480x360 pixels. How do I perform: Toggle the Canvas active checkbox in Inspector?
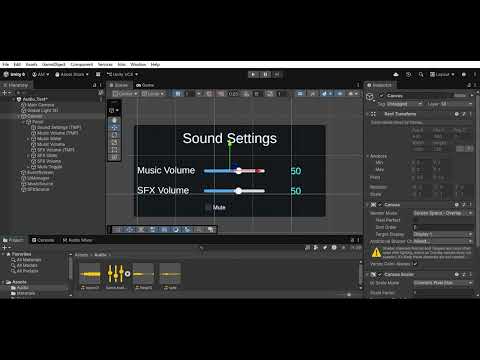(382, 96)
